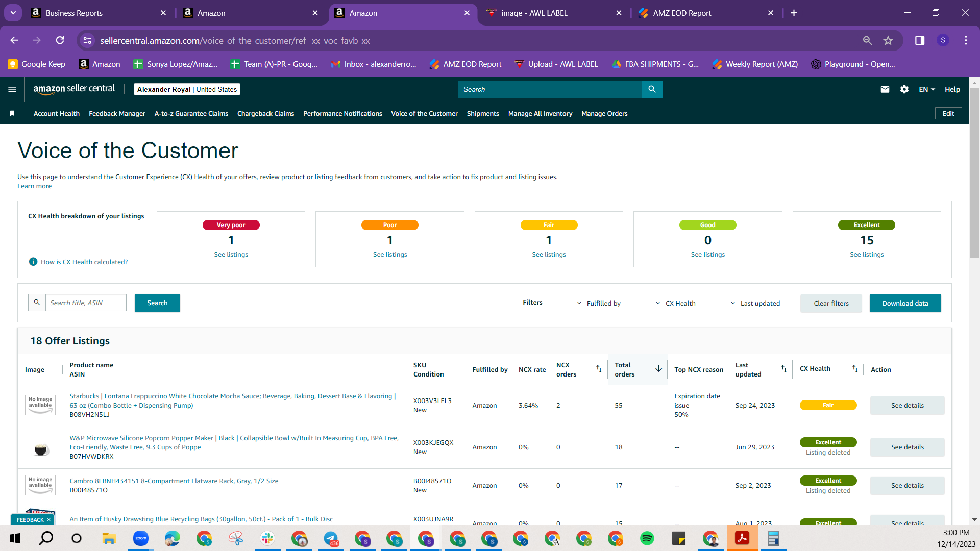See listings under Very poor
This screenshot has height=551, width=980.
(231, 254)
